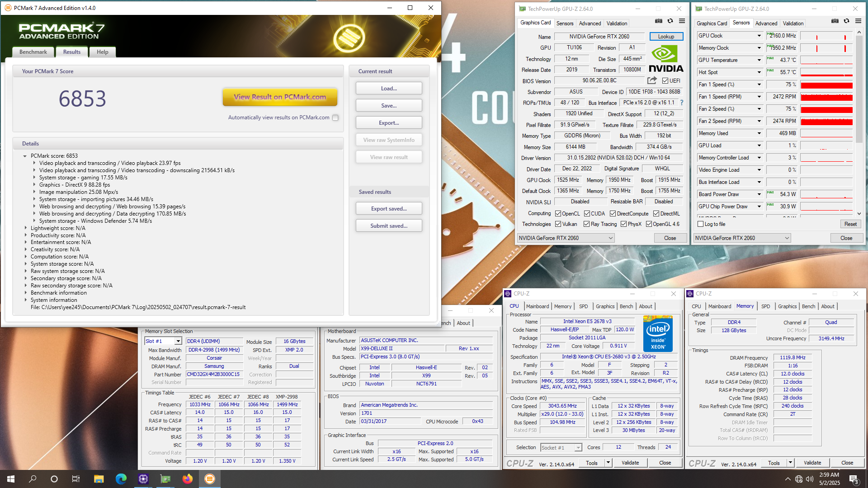Toggle the CUDA checkbox in GPU-Z
This screenshot has width=868, height=488.
point(587,214)
